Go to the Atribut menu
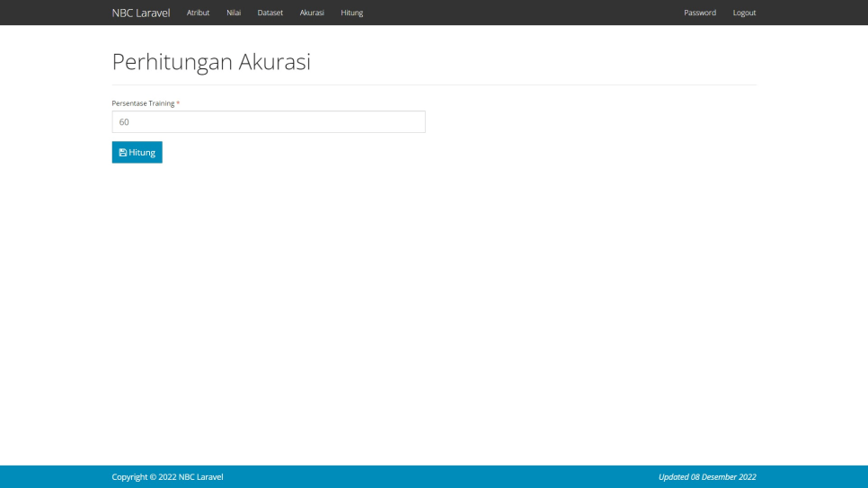Image resolution: width=868 pixels, height=488 pixels. tap(199, 13)
